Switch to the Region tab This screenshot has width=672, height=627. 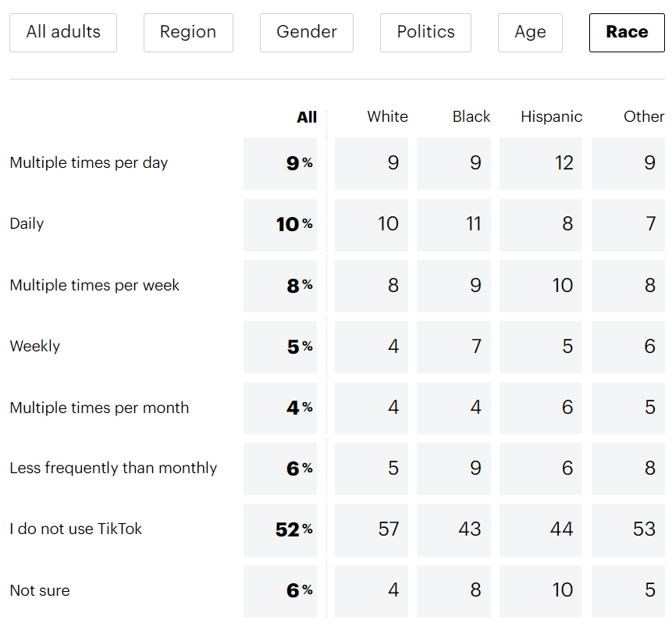(188, 32)
